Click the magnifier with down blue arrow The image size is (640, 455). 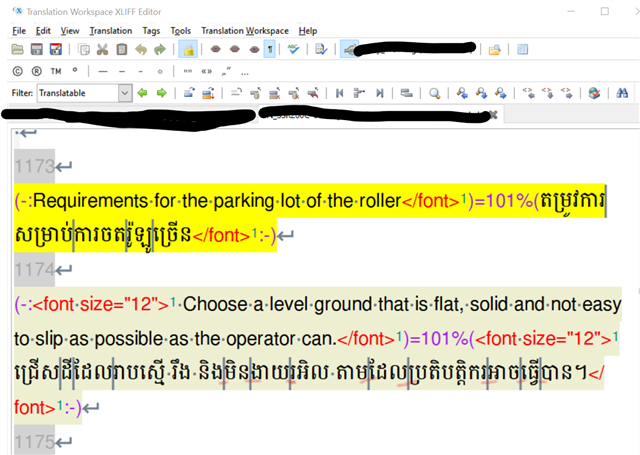coord(482,93)
